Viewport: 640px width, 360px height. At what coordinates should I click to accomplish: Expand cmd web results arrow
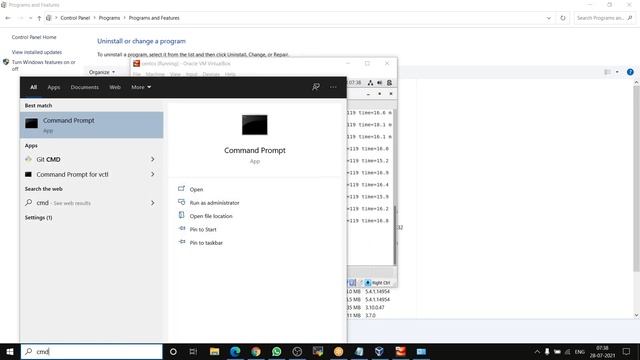[153, 203]
